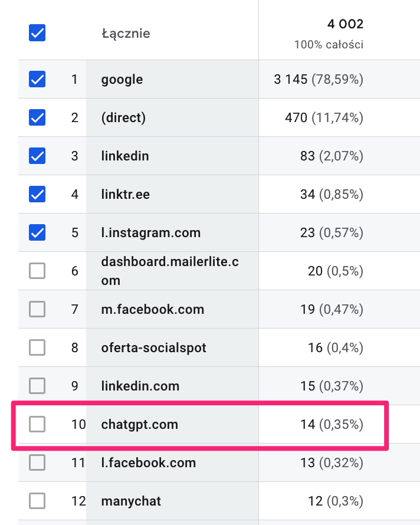This screenshot has height=525, width=420.
Task: Check the chatgpt.com row checkbox
Action: click(37, 424)
